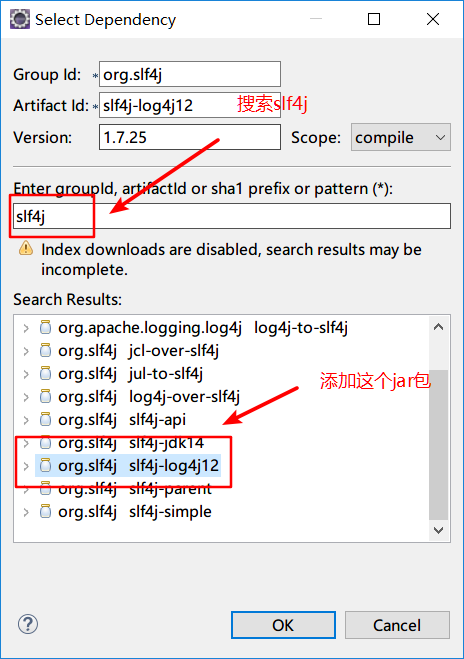The width and height of the screenshot is (464, 659).
Task: Select the org.slf4j log4j-over-slf4j row
Action: click(149, 396)
